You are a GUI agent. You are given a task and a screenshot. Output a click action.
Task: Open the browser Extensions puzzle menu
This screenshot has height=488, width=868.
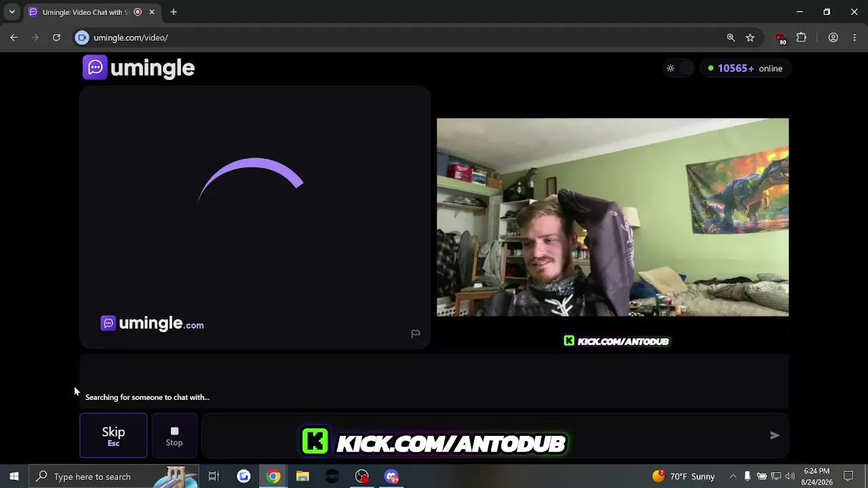click(x=802, y=38)
